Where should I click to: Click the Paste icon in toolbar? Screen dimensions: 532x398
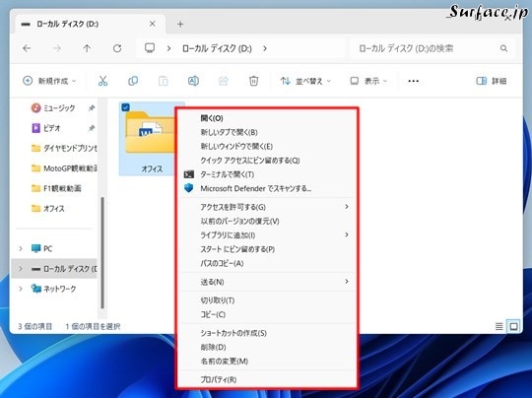pos(164,81)
